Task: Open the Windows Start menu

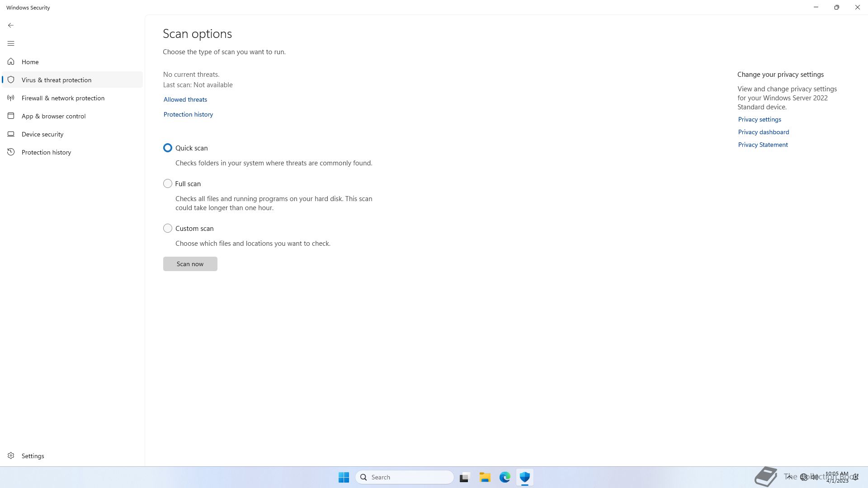Action: [344, 477]
